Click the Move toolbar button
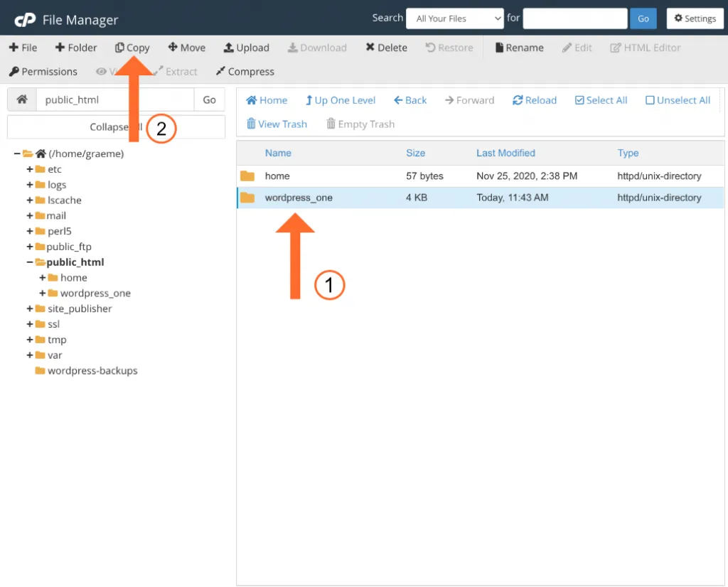 pos(187,48)
